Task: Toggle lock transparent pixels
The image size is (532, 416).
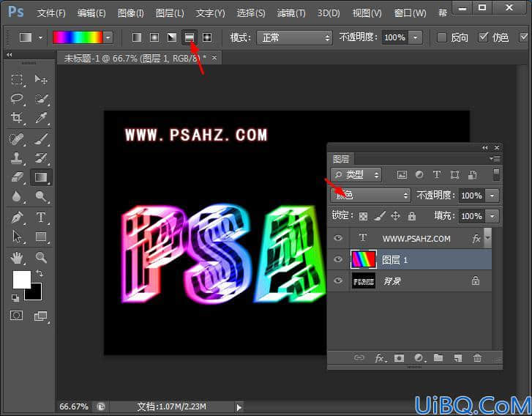Action: click(363, 216)
